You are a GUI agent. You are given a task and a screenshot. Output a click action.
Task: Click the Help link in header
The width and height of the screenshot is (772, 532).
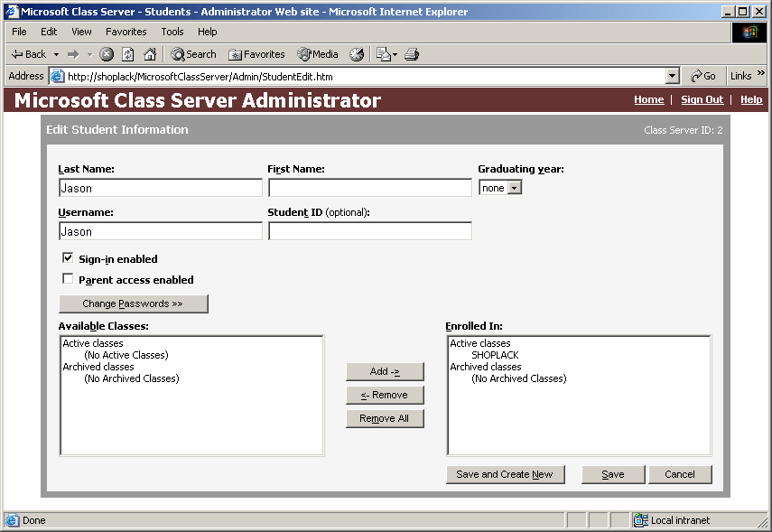(x=751, y=99)
